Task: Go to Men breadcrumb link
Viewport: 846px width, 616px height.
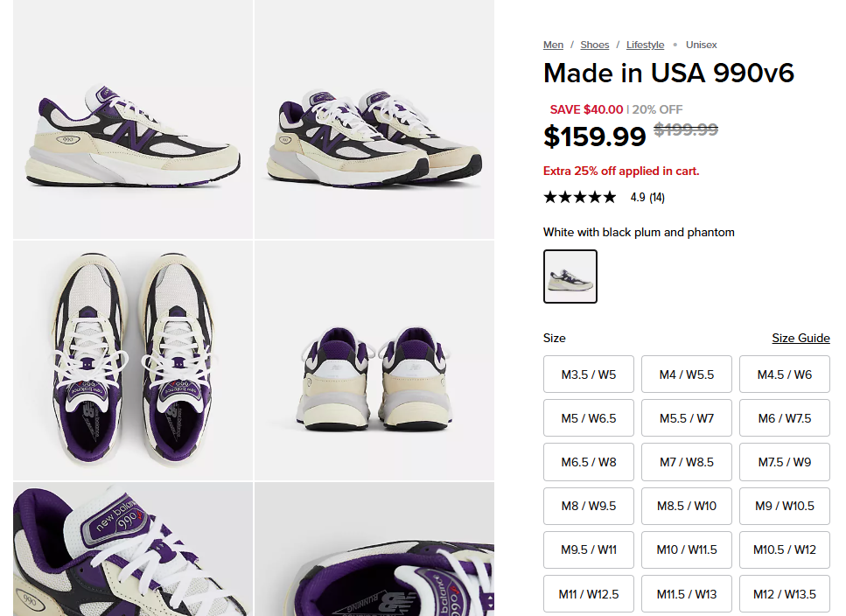Action: coord(553,45)
